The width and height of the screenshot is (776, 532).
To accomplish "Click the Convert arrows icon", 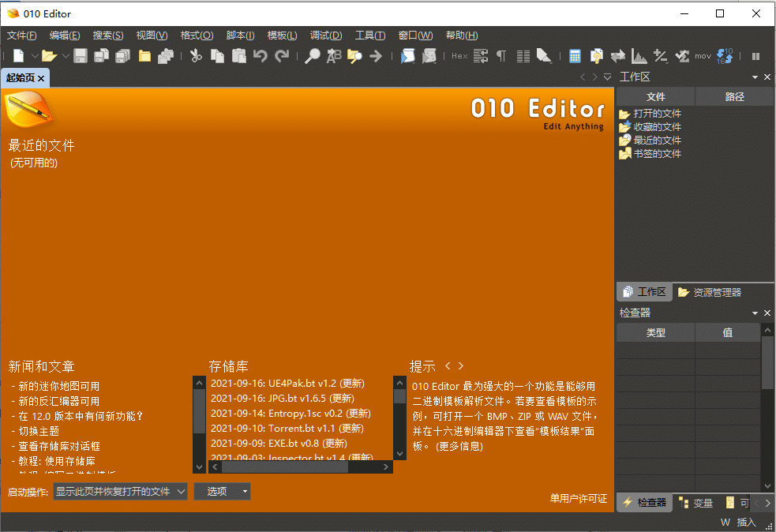I will coord(617,56).
